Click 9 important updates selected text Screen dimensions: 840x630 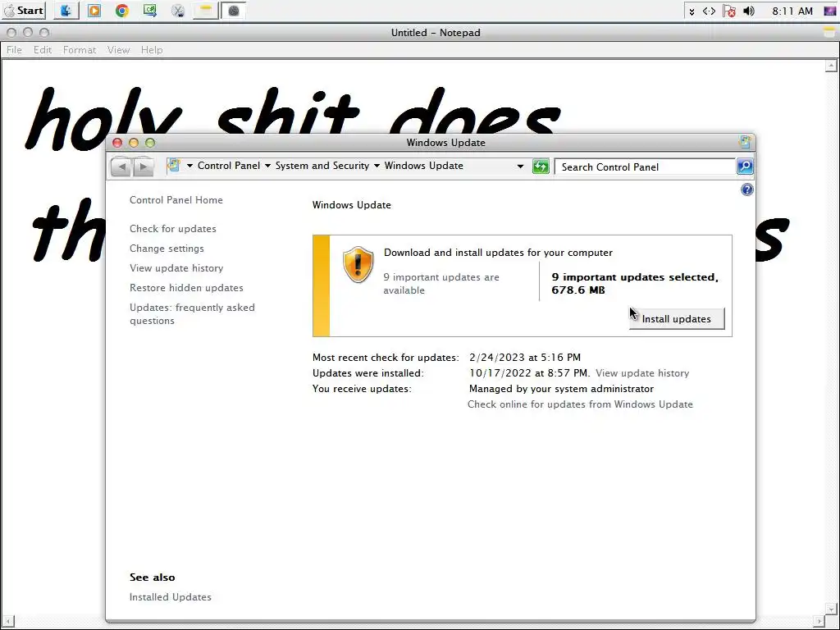635,283
